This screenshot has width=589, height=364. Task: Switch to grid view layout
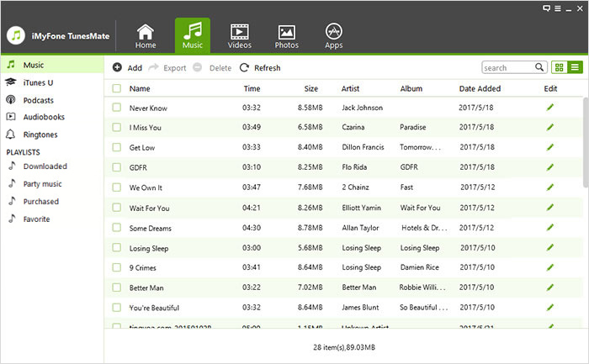tap(560, 68)
